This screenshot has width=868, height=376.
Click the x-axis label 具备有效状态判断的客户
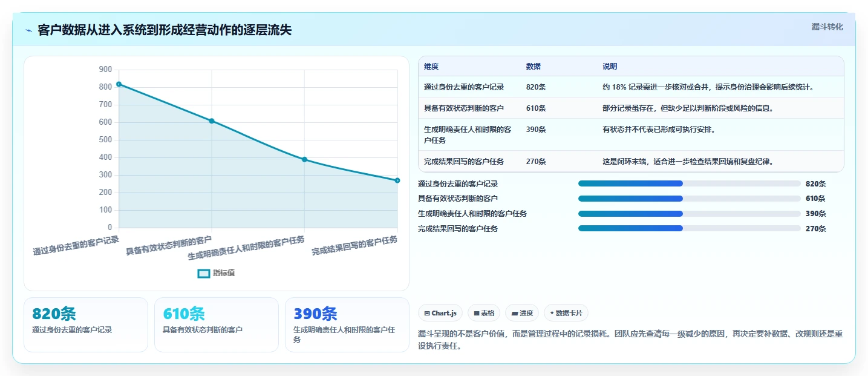pyautogui.click(x=169, y=246)
